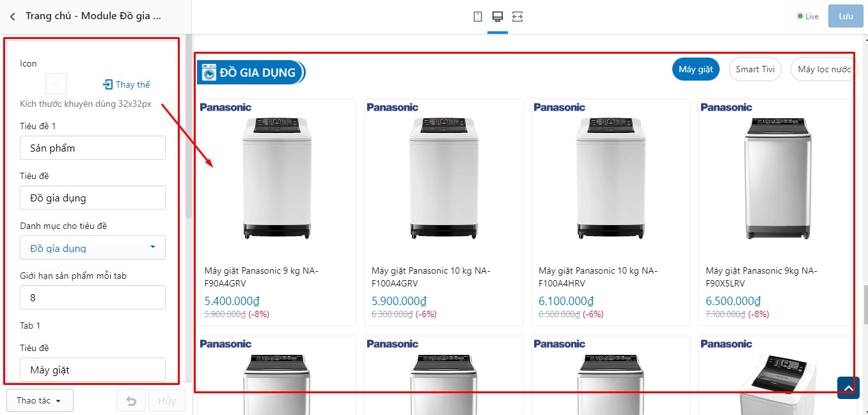The height and width of the screenshot is (415, 868).
Task: Click the washing machine icon beside Đồ gia dụng
Action: pyautogui.click(x=209, y=73)
